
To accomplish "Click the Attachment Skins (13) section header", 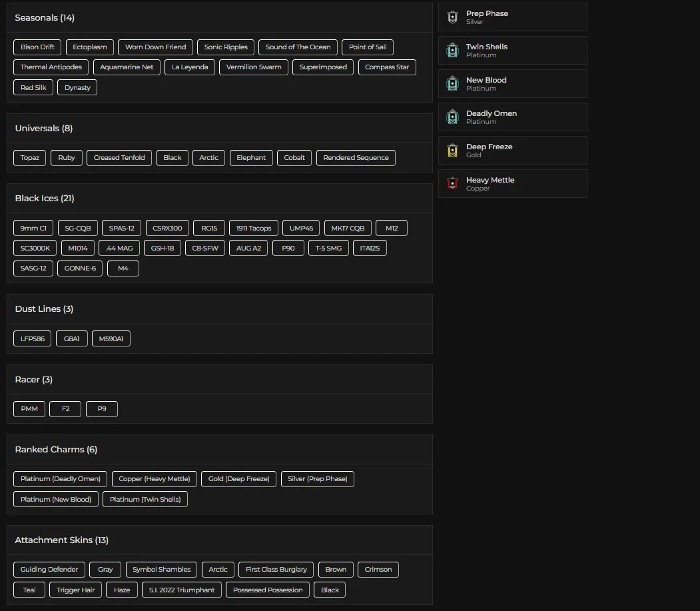I will pyautogui.click(x=61, y=540).
